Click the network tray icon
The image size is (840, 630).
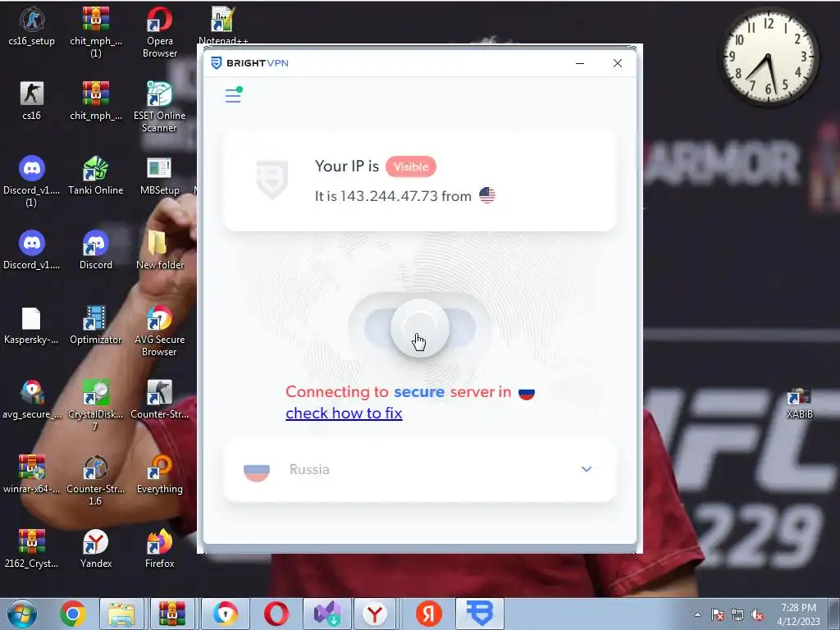(737, 615)
